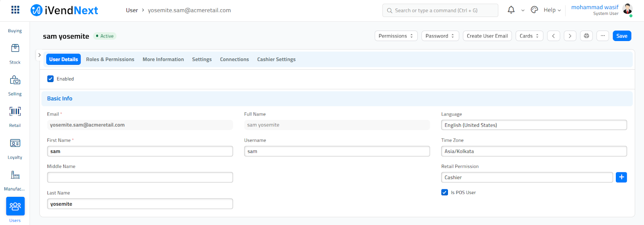Screen dimensions: 644x225
Task: Open the apps grid launcher icon
Action: point(15,10)
